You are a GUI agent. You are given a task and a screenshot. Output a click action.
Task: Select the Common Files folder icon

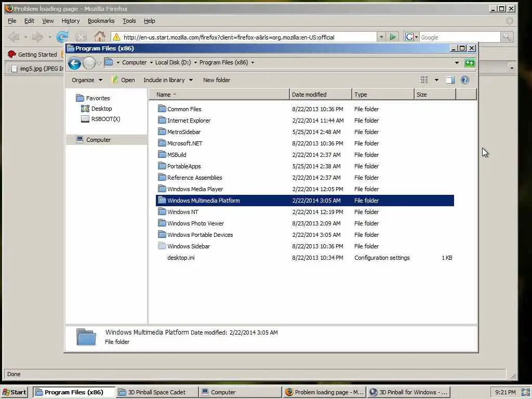click(162, 109)
